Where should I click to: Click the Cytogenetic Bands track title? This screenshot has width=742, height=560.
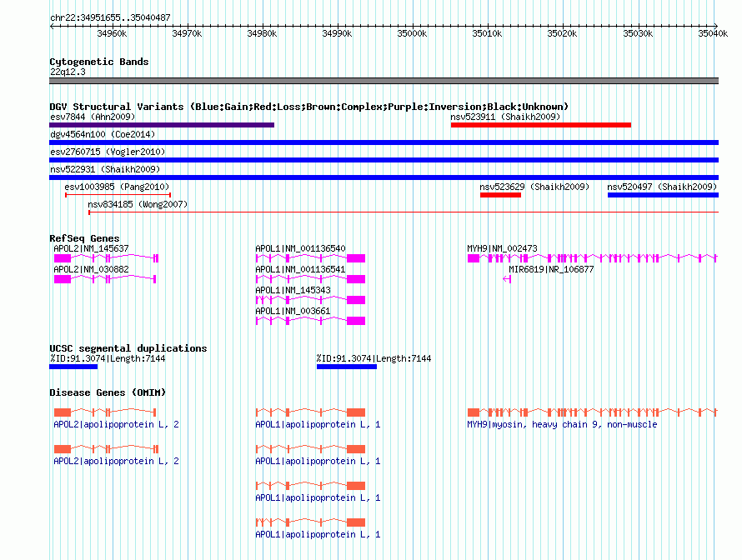[99, 62]
